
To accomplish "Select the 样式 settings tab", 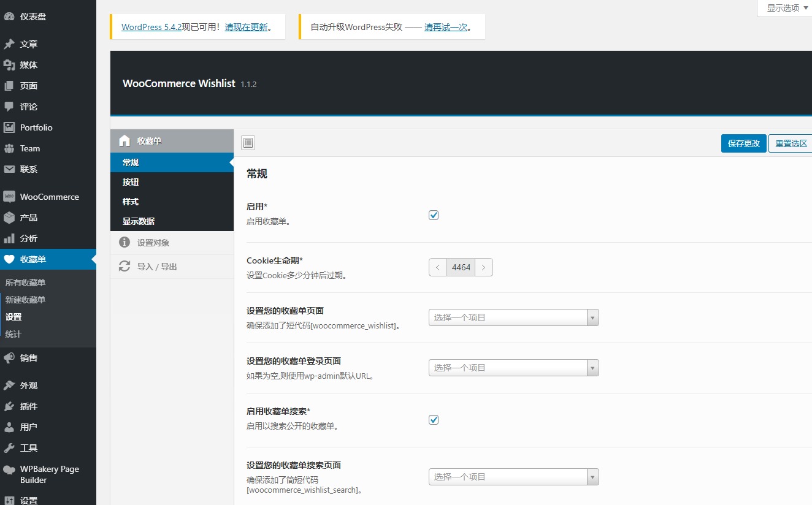I will coord(172,202).
